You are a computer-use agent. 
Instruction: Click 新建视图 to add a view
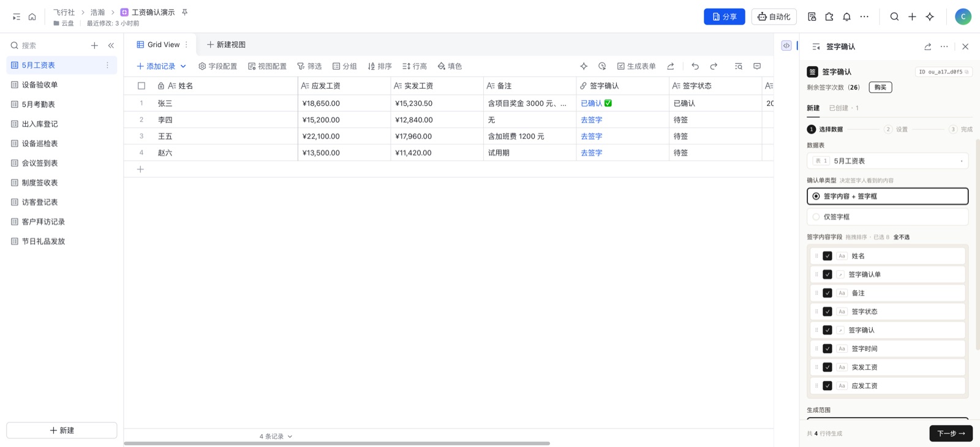coord(226,45)
